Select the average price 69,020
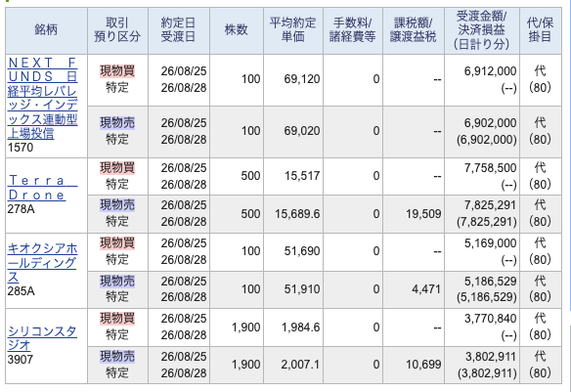 [302, 131]
